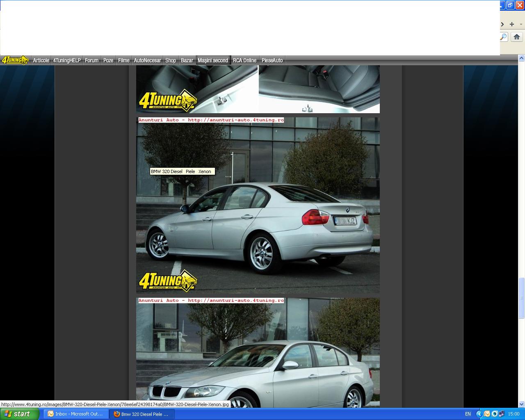
Task: Click the 4Tuning logo in navigation bar
Action: point(15,60)
